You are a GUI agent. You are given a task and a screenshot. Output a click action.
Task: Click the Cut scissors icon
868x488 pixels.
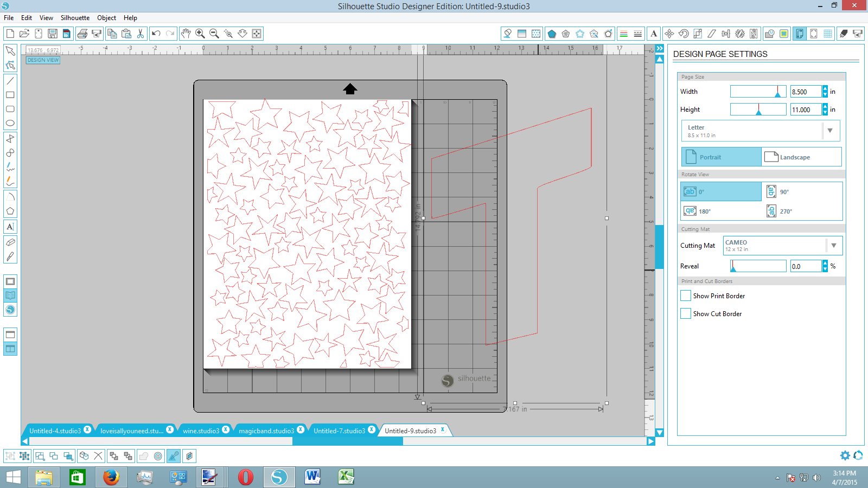tap(141, 34)
